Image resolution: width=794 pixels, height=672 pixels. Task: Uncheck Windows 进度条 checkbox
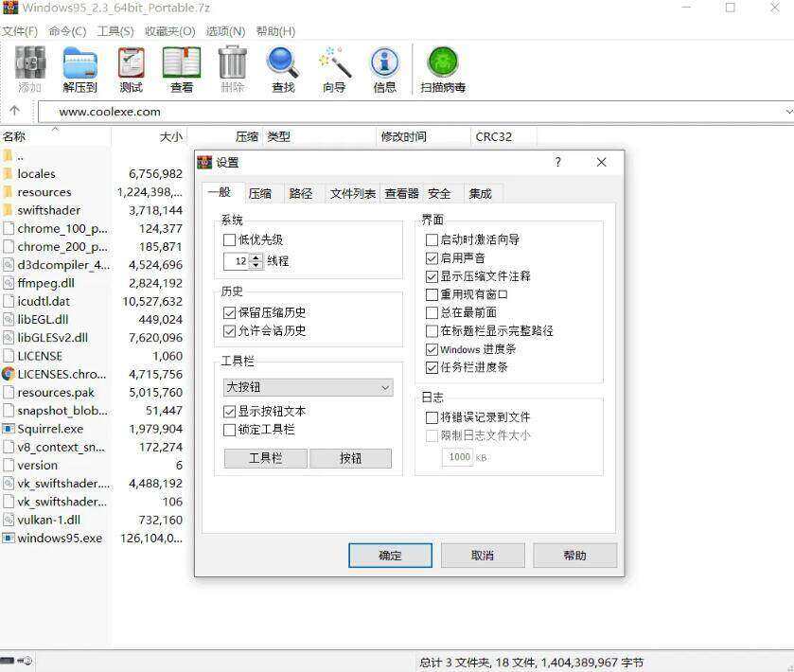pyautogui.click(x=432, y=349)
